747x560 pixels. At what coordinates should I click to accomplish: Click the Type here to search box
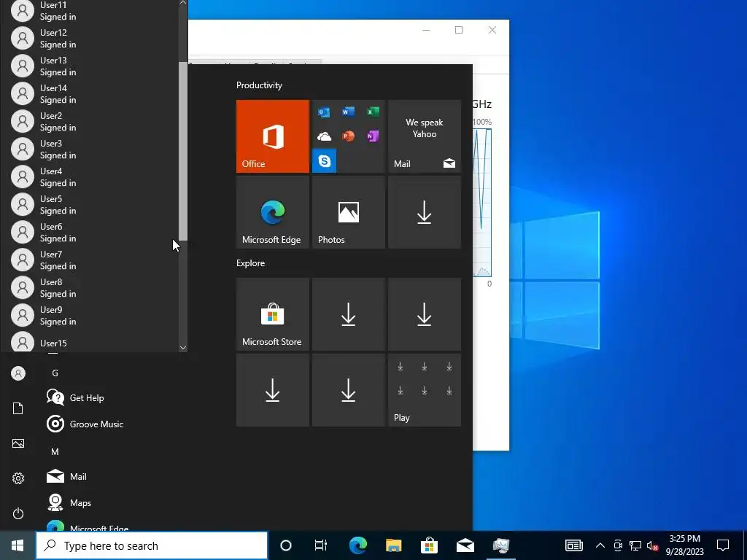[152, 545]
